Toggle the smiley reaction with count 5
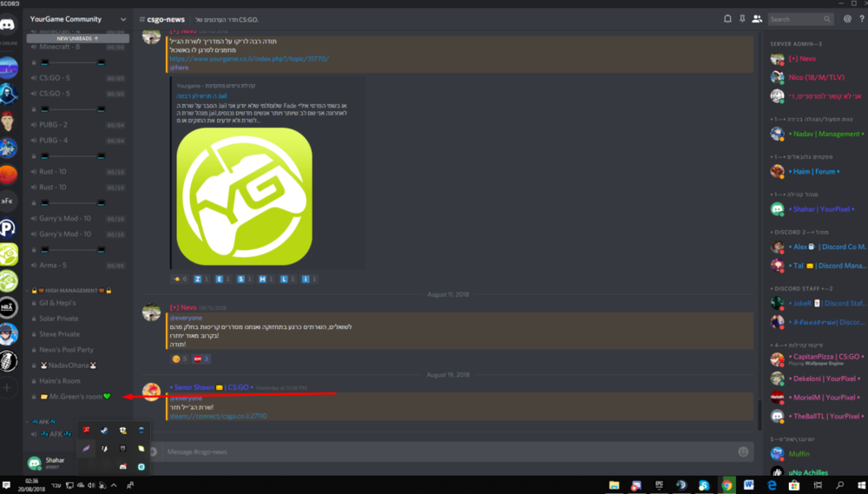868x494 pixels. click(x=180, y=359)
